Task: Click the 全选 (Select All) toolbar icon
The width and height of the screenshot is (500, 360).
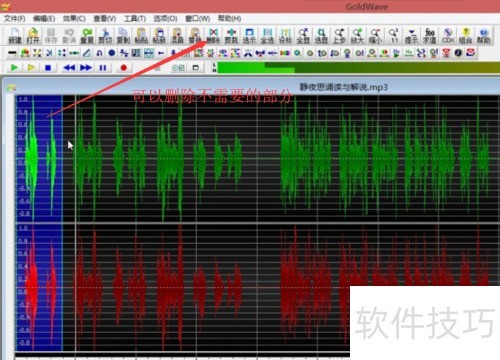Action: pyautogui.click(x=267, y=36)
